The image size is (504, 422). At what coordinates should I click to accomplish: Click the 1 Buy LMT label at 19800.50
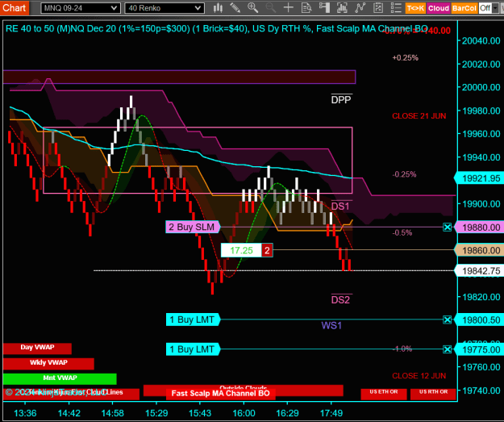tap(193, 320)
